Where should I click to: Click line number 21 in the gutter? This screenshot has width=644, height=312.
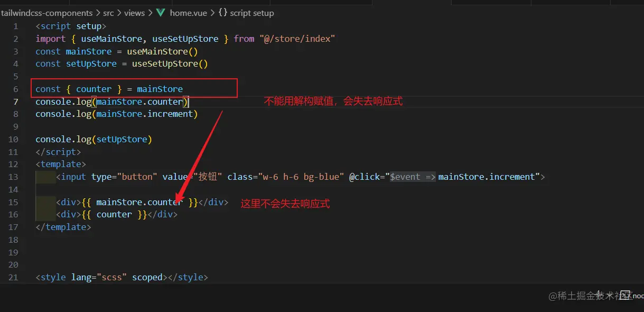[x=13, y=277]
